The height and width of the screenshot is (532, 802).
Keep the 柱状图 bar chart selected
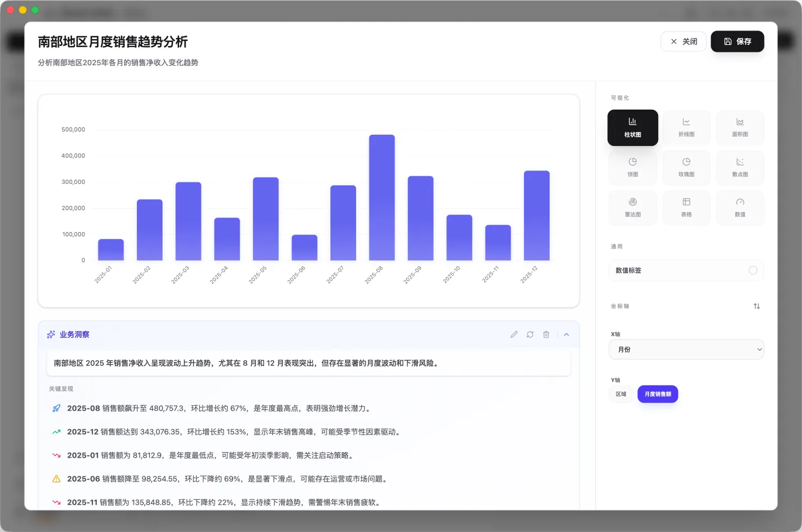[x=633, y=127]
